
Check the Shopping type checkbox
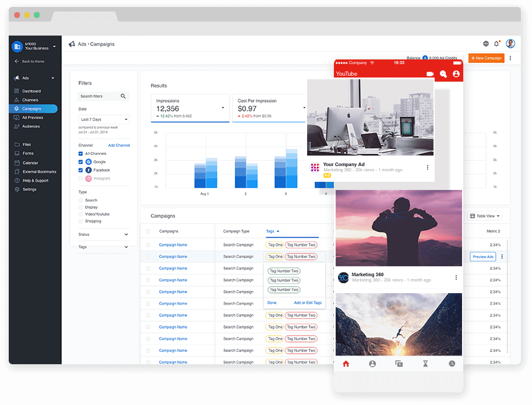(x=80, y=221)
